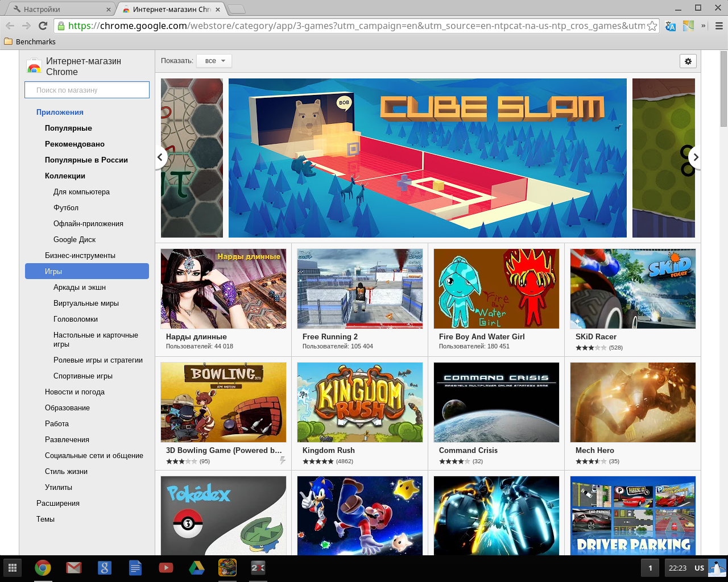Open Google Drive from the shelf
The width and height of the screenshot is (728, 582).
pos(196,568)
